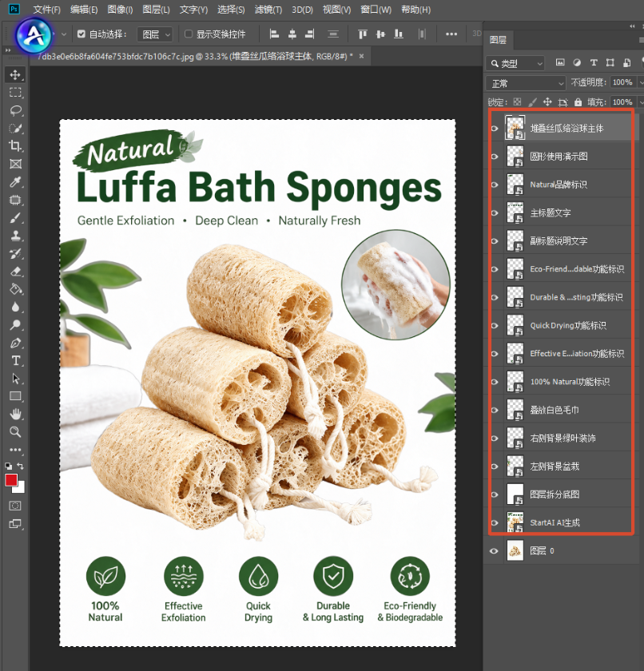Click the align top edges icon
This screenshot has width=644, height=671.
(363, 34)
